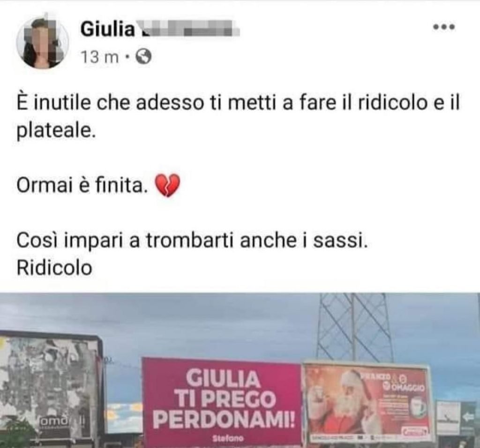Click the word 'plateale.' in the post
Screen dimensions: 480x448
(x=56, y=131)
